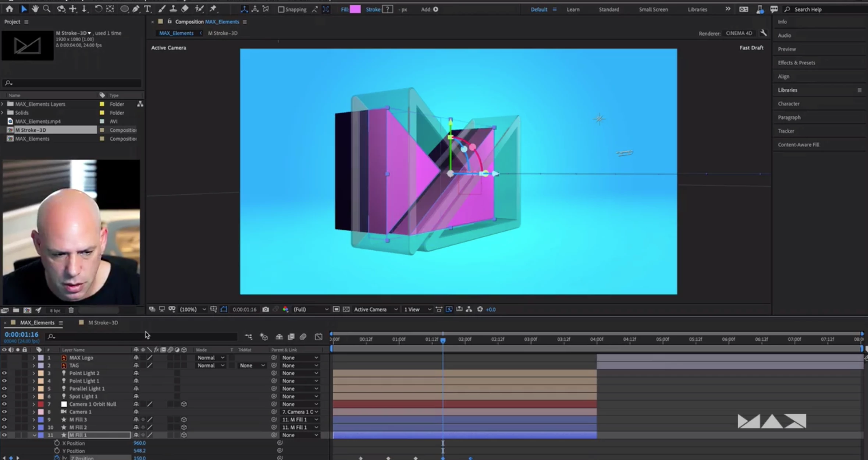Take snapshot with camera icon
The image size is (868, 460).
[x=266, y=309]
